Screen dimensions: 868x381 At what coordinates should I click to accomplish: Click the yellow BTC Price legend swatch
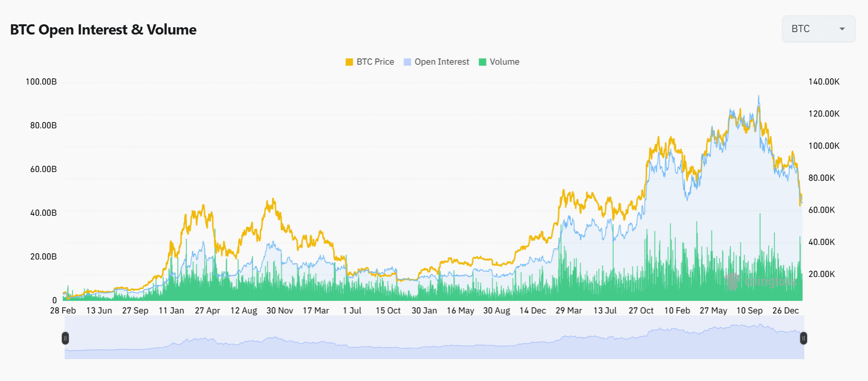coord(349,62)
